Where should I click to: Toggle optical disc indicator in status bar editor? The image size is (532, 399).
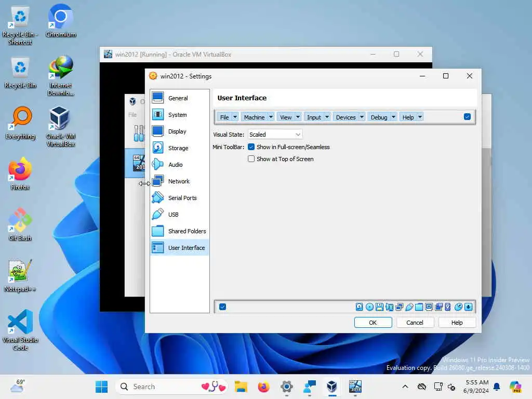click(369, 307)
